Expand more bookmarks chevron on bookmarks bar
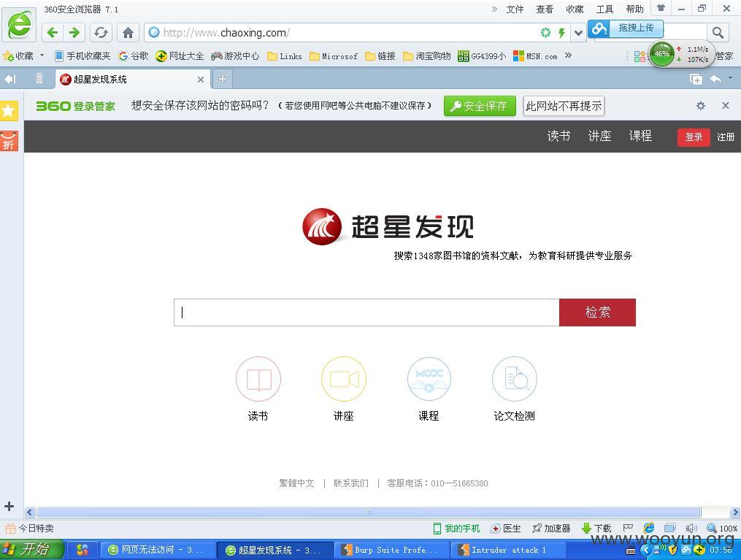 [568, 55]
